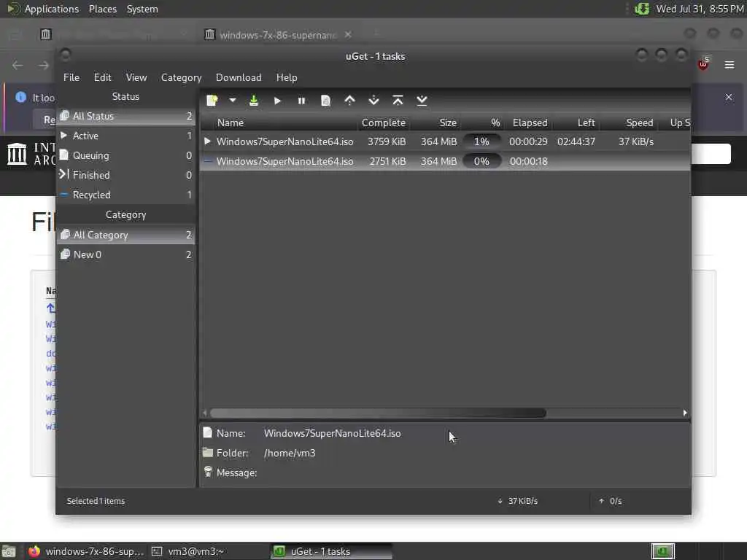747x560 pixels.
Task: Click the Pause toolbar button
Action: (x=301, y=101)
